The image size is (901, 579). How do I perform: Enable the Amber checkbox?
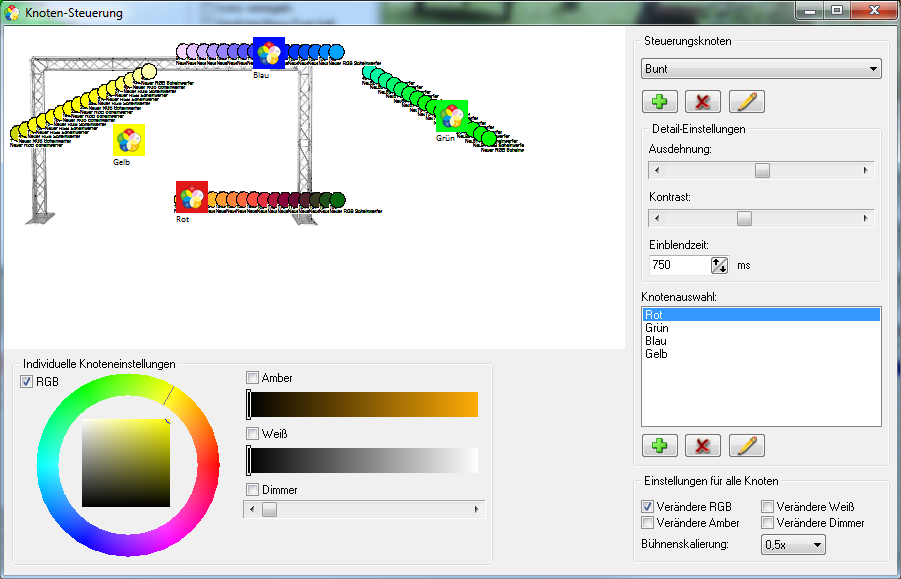(253, 377)
